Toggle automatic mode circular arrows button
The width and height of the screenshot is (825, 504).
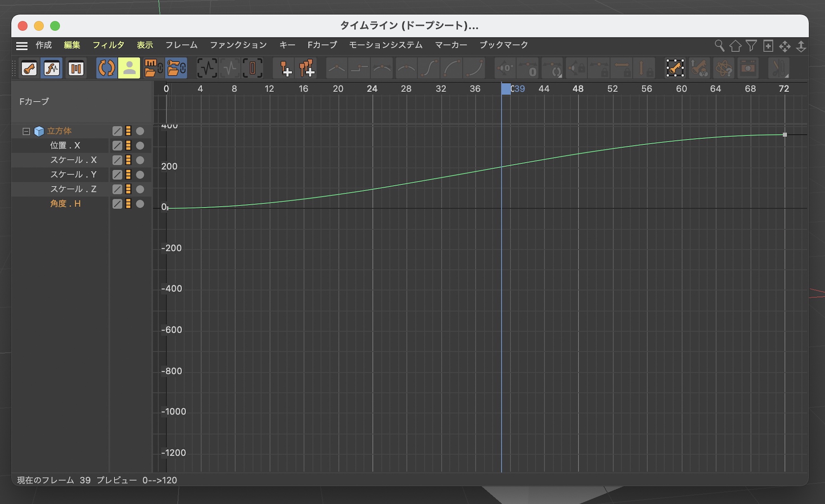[106, 68]
